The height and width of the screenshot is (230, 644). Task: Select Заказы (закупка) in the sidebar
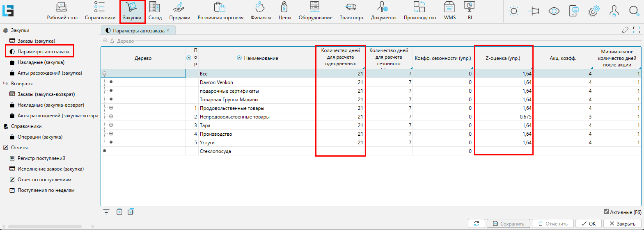click(36, 41)
